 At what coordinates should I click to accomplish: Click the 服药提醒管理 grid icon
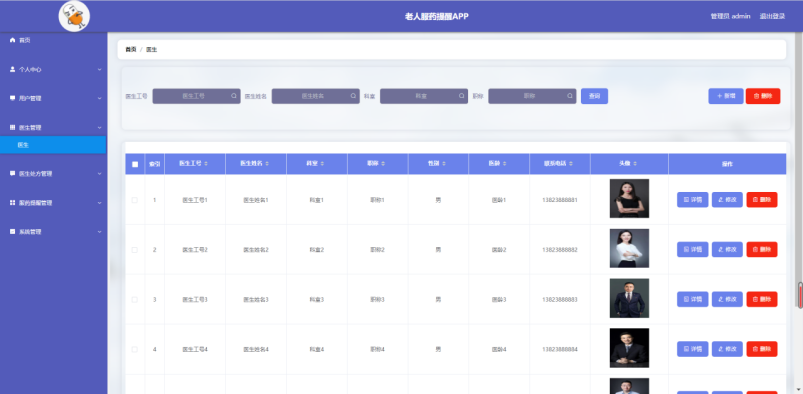pos(13,203)
